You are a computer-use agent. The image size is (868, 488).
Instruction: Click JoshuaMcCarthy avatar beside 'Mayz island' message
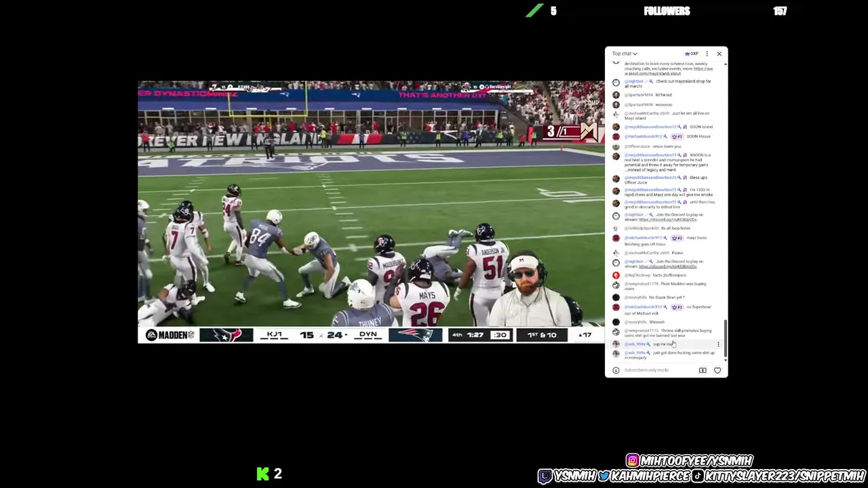point(616,115)
